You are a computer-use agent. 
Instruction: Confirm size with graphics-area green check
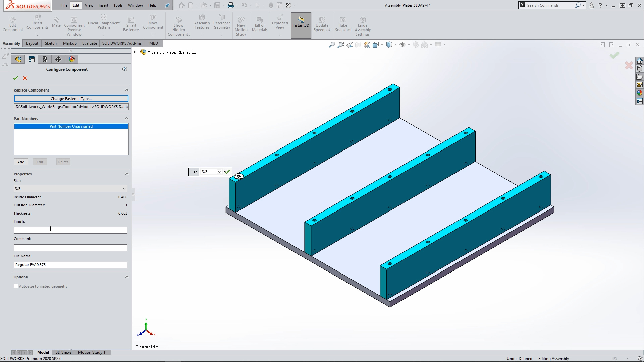pos(228,172)
